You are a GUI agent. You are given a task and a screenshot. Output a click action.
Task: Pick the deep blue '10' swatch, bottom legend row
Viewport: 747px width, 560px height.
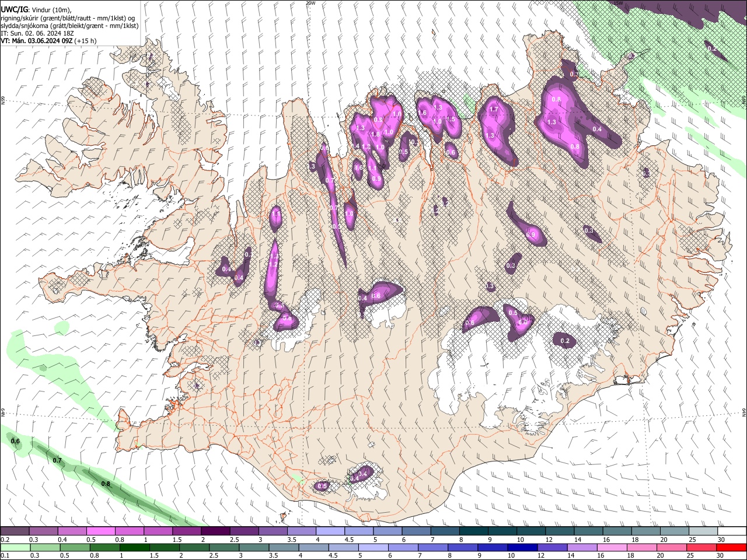click(522, 547)
